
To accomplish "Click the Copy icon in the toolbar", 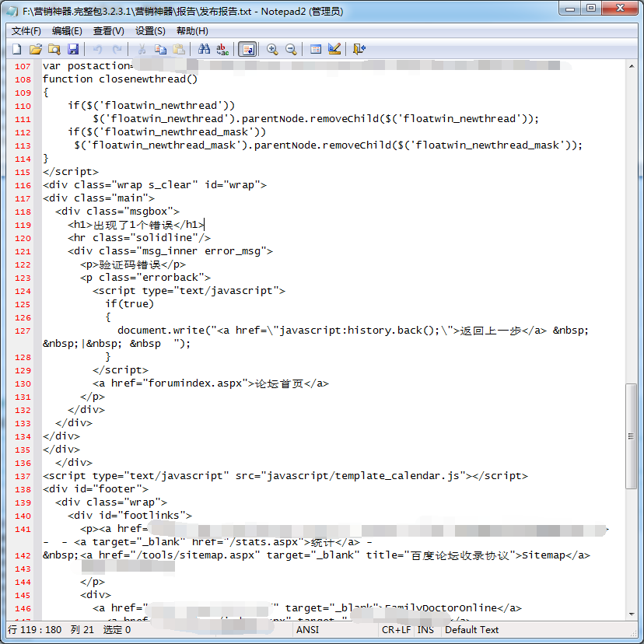I will (160, 49).
